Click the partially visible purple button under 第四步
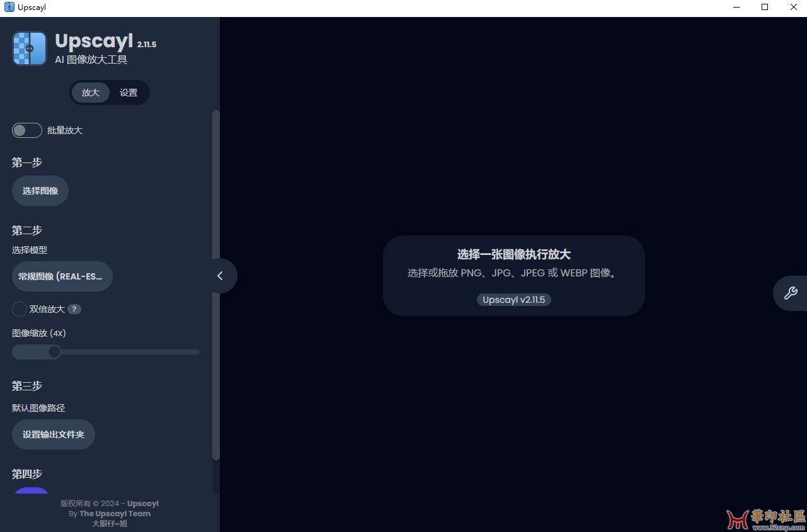 (31, 490)
